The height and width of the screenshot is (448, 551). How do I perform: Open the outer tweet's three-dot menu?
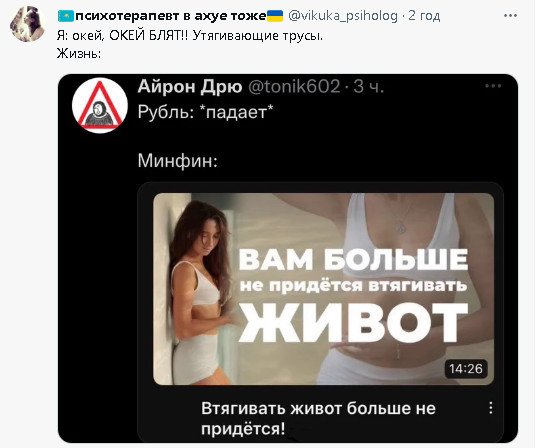click(510, 16)
